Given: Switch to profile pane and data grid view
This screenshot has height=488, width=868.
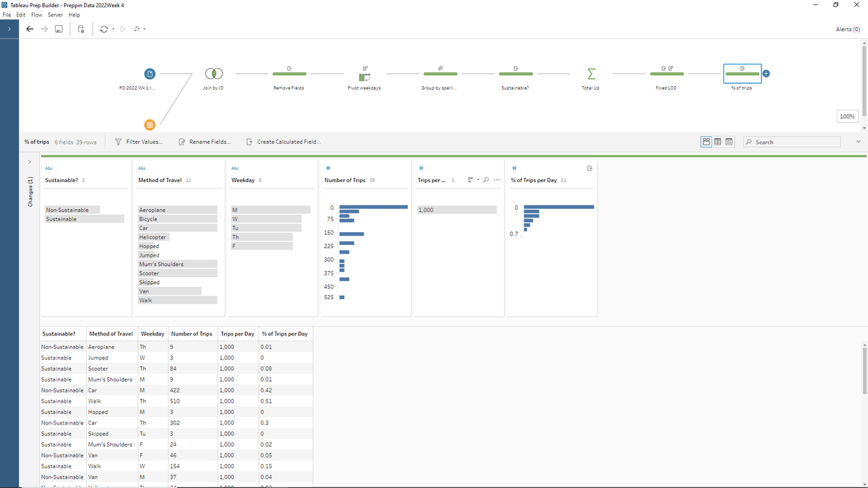Looking at the screenshot, I should point(706,142).
